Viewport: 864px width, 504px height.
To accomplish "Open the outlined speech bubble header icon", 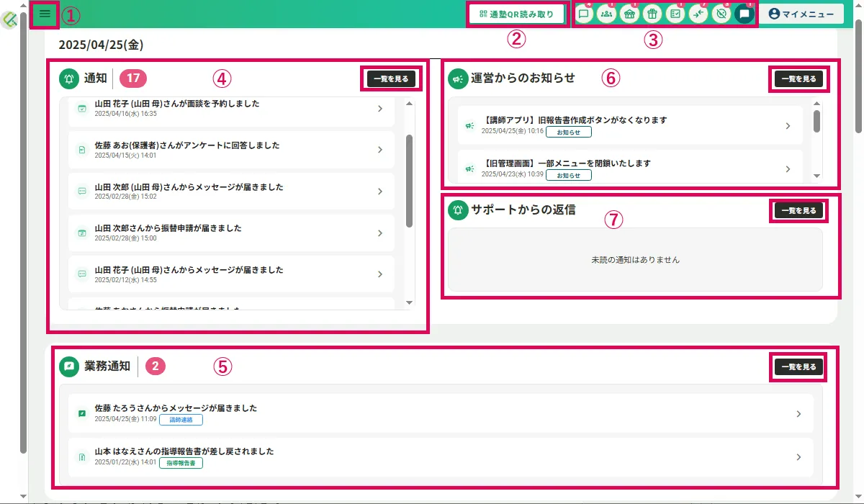I will point(584,14).
